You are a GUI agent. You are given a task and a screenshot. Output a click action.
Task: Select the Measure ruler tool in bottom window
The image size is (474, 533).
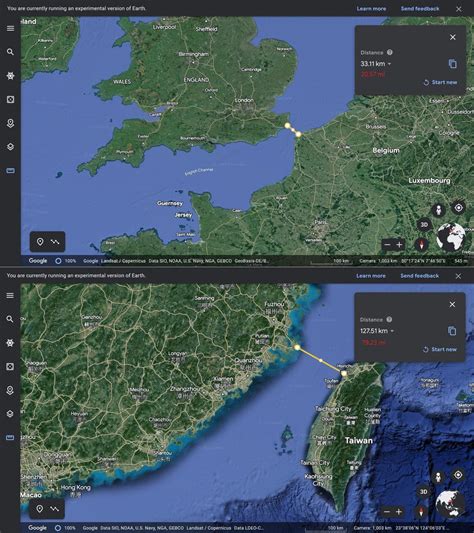click(x=10, y=438)
